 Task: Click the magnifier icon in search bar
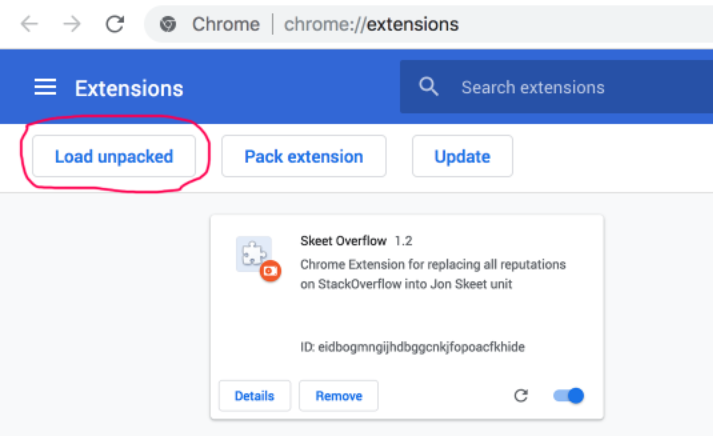pos(429,86)
